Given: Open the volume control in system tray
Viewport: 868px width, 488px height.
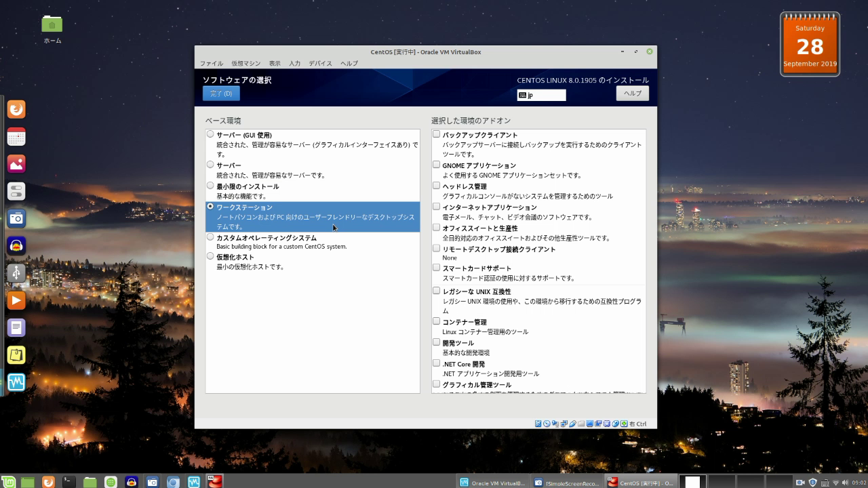Looking at the screenshot, I should click(x=846, y=483).
